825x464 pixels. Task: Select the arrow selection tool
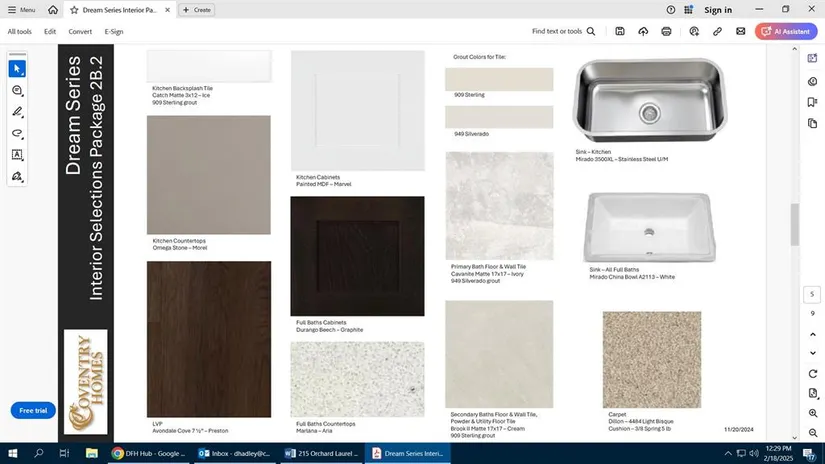[x=18, y=69]
